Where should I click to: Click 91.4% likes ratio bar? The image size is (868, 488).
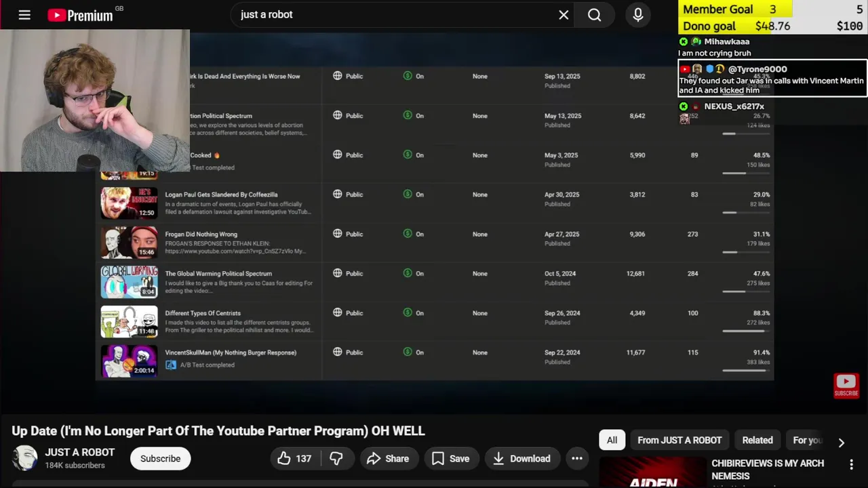(746, 370)
